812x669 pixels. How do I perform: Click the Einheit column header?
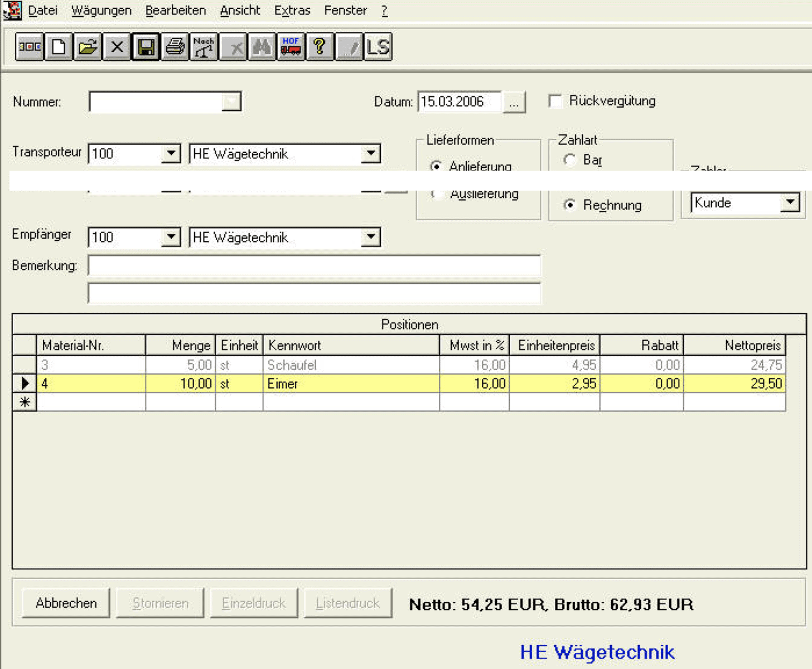coord(239,345)
